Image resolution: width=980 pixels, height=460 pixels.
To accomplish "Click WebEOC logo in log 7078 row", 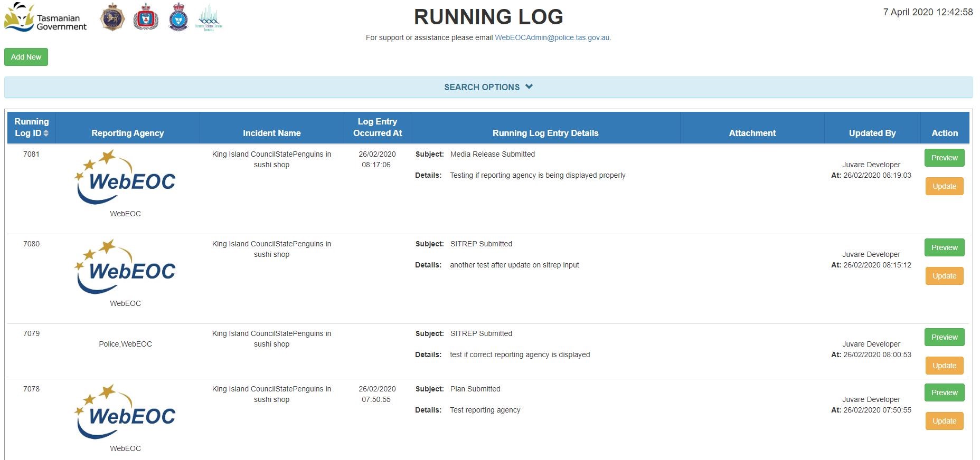I will pos(126,412).
